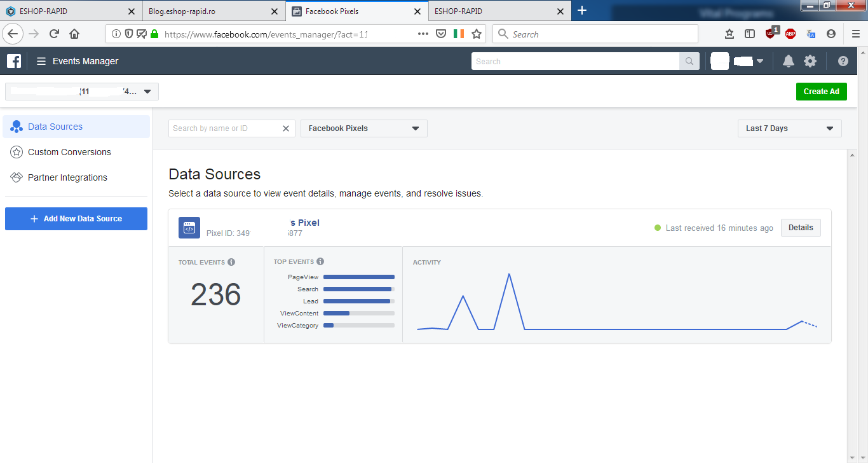This screenshot has width=868, height=463.
Task: Click the Facebook logo icon
Action: coord(14,61)
